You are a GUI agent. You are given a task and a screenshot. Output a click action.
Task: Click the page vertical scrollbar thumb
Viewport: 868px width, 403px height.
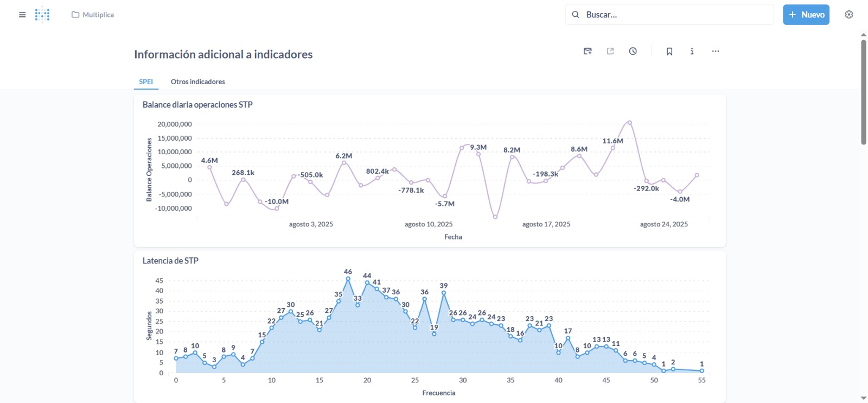click(x=864, y=92)
